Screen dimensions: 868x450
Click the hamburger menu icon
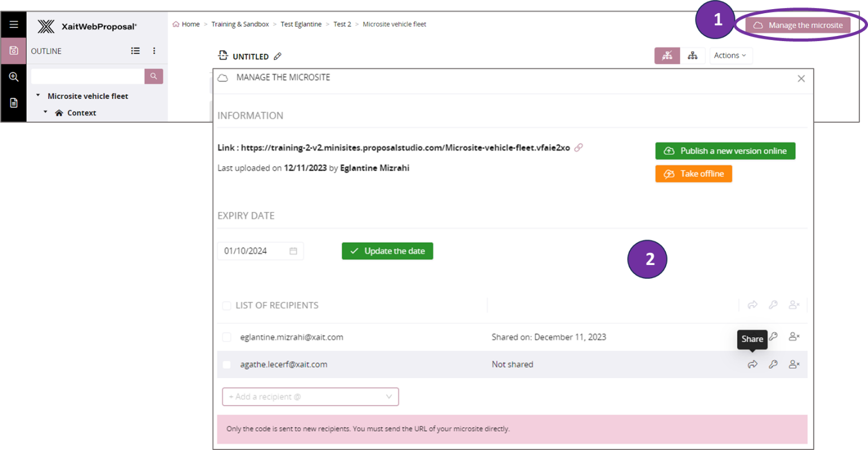tap(14, 25)
